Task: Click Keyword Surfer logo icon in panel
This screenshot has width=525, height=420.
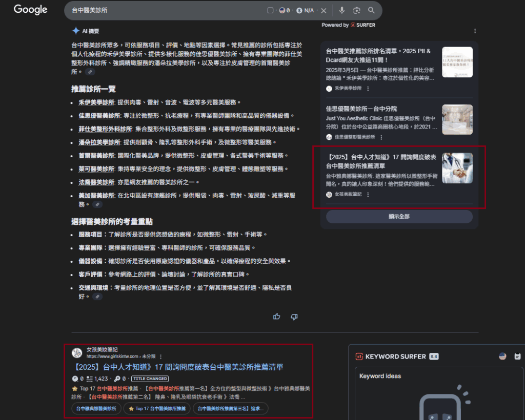Action: click(359, 356)
